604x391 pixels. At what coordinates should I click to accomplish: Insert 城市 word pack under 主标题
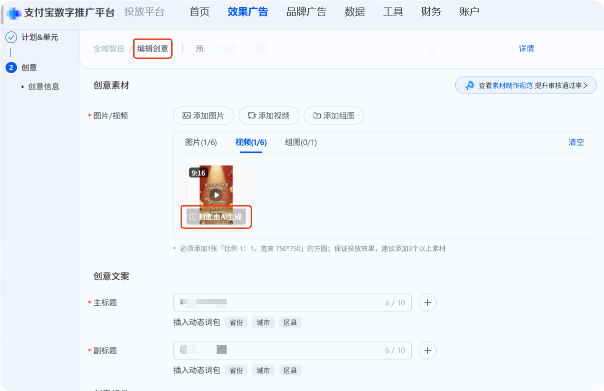263,323
